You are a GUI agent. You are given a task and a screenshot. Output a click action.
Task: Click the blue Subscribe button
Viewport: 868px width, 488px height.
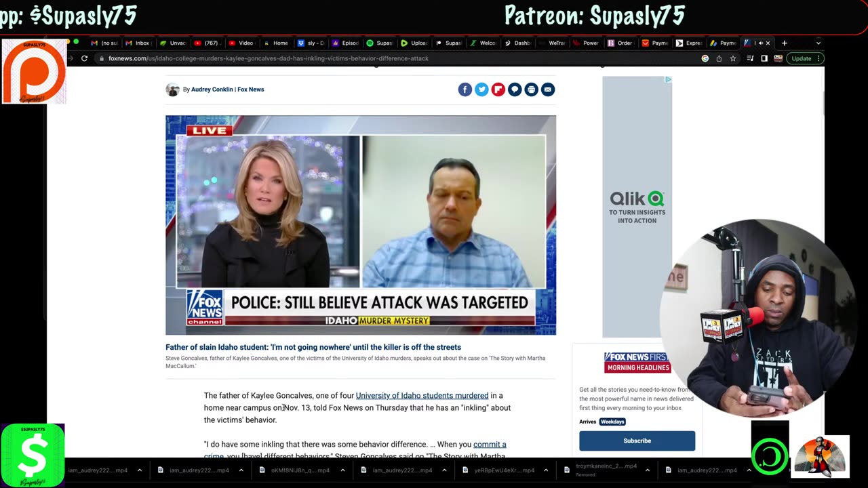[637, 441]
